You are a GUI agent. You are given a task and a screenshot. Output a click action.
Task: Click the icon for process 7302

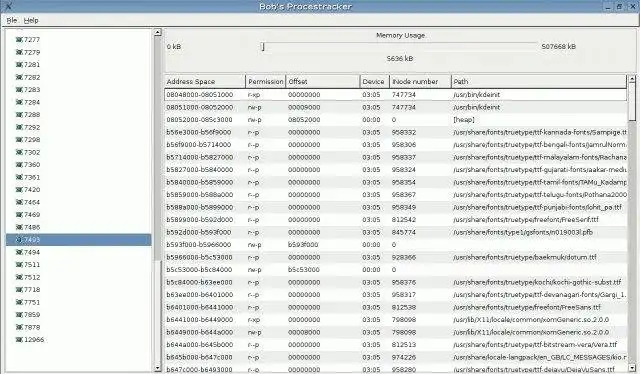(x=19, y=152)
